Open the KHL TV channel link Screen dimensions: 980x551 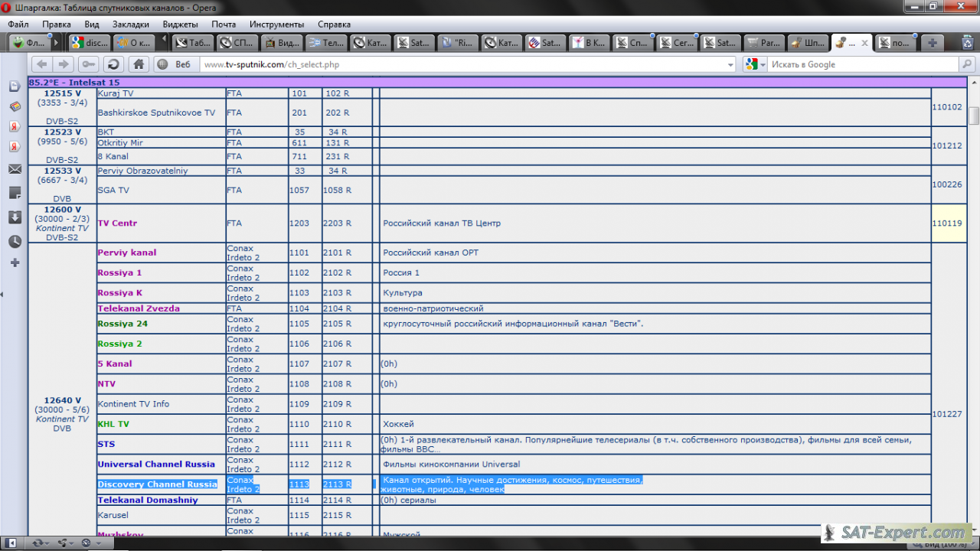[113, 424]
